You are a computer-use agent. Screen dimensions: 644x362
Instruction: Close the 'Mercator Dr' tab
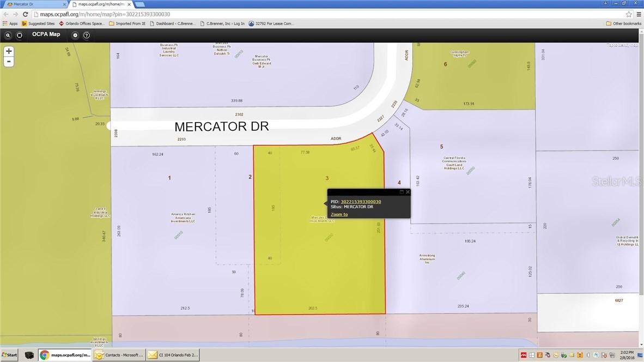64,4
